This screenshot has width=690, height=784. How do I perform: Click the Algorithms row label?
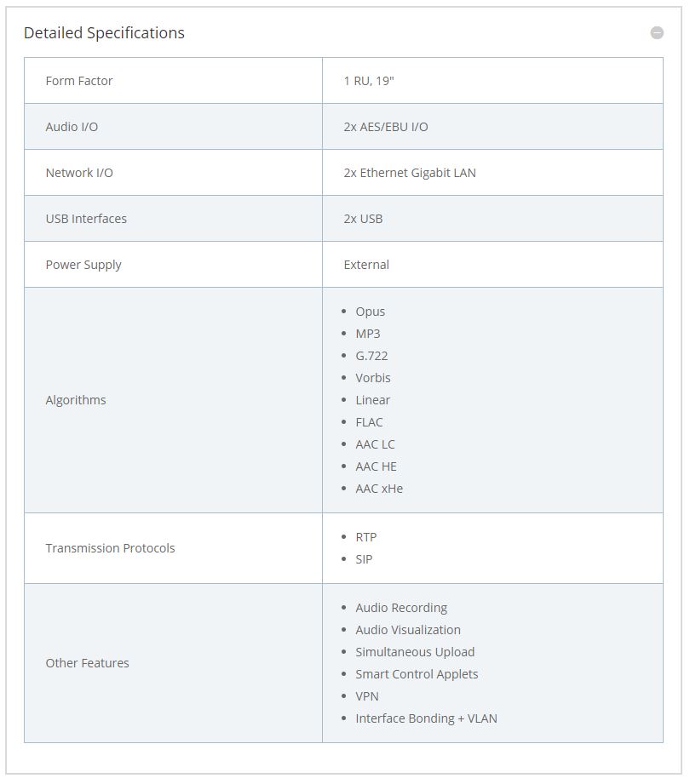tap(76, 400)
